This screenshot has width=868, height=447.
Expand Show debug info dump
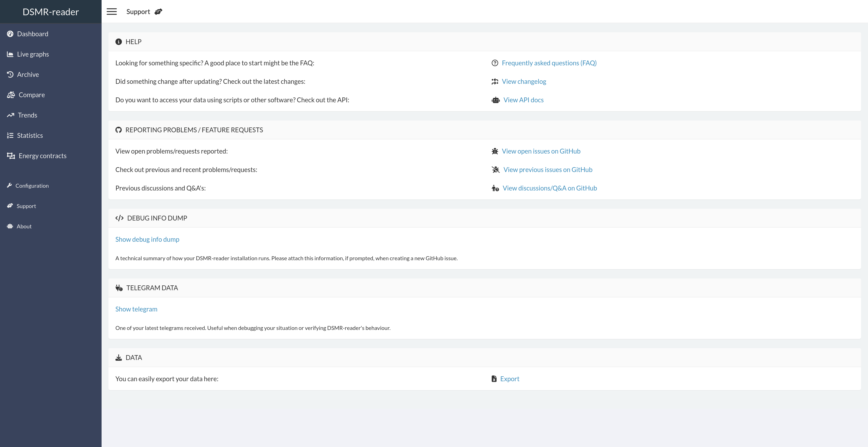(x=147, y=239)
